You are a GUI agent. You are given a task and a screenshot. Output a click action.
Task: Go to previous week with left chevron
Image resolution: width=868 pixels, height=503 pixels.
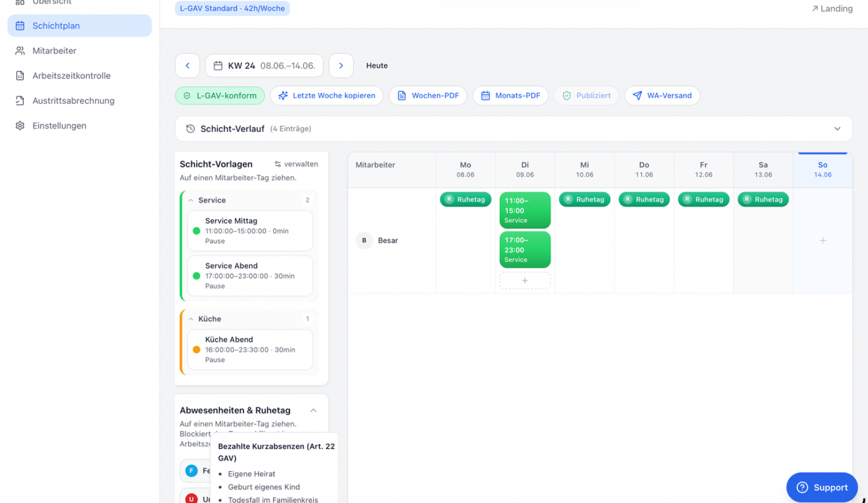click(187, 65)
